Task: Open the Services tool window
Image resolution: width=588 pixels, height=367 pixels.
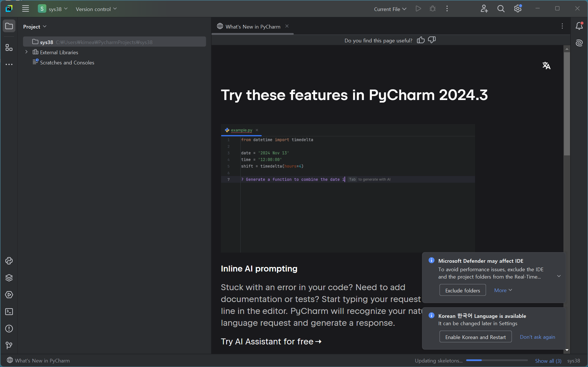Action: (x=9, y=295)
